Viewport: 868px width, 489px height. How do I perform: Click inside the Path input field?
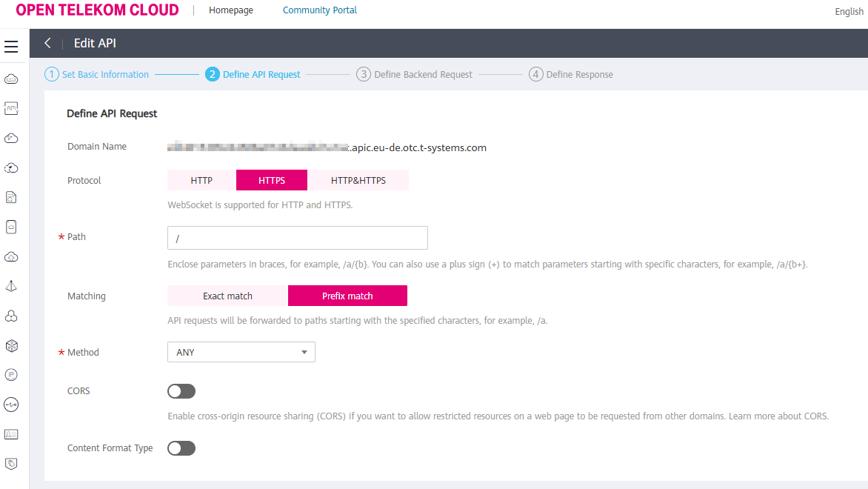(296, 237)
